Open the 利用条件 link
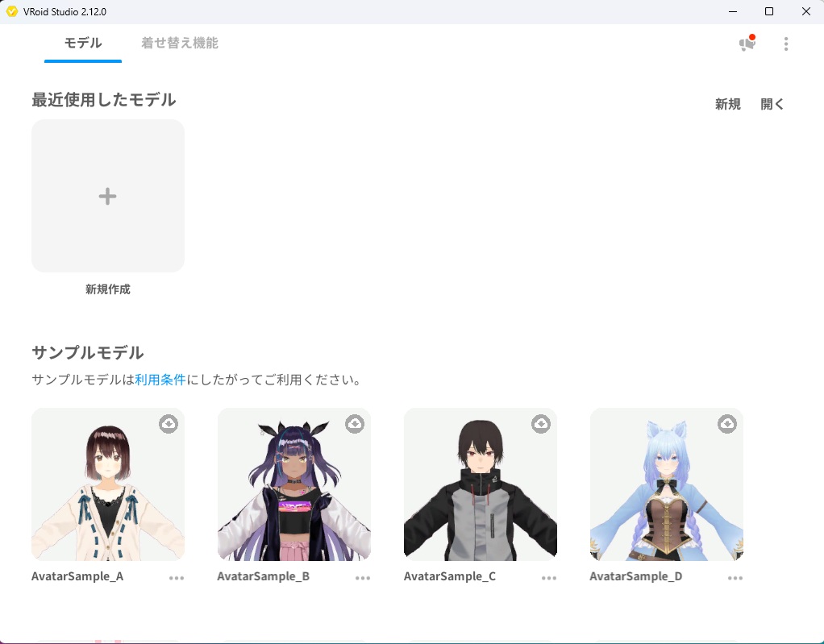This screenshot has height=644, width=824. click(160, 379)
